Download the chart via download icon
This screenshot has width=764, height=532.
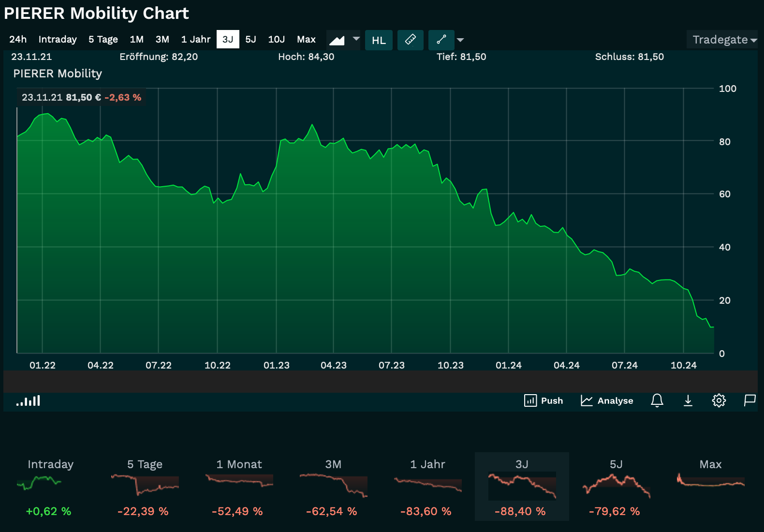point(688,400)
